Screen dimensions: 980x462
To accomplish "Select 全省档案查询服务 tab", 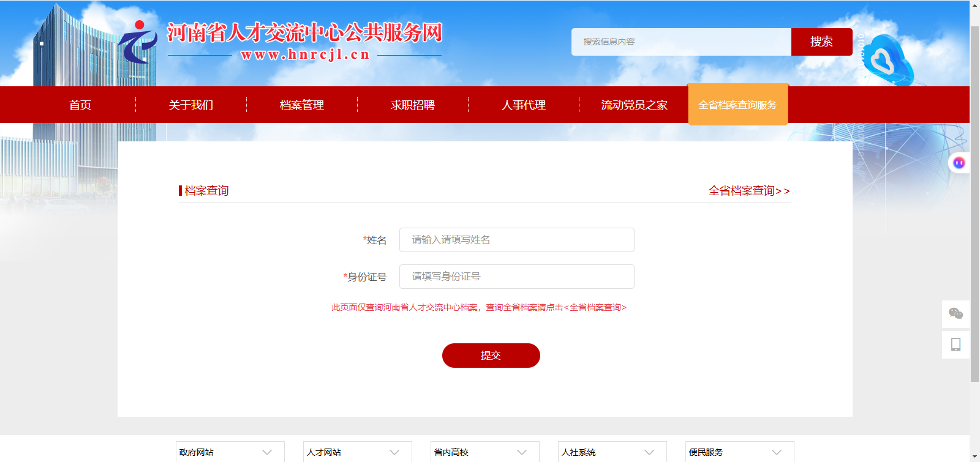I will click(738, 105).
